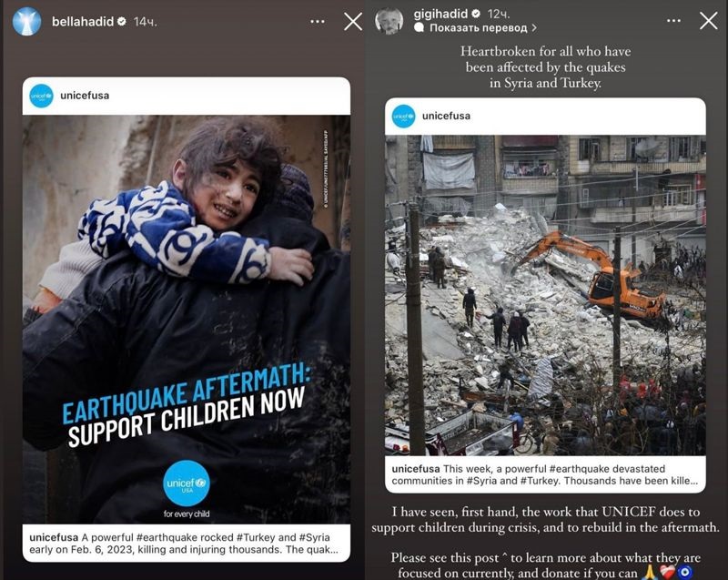Image resolution: width=728 pixels, height=580 pixels.
Task: Click the 'Показать перевод' translation link
Action: [x=479, y=28]
